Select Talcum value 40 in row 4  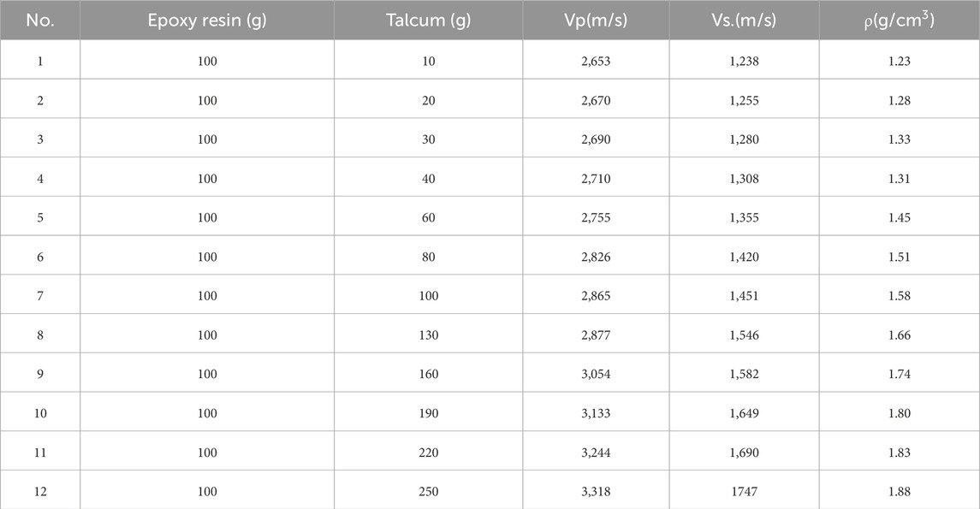pos(428,179)
